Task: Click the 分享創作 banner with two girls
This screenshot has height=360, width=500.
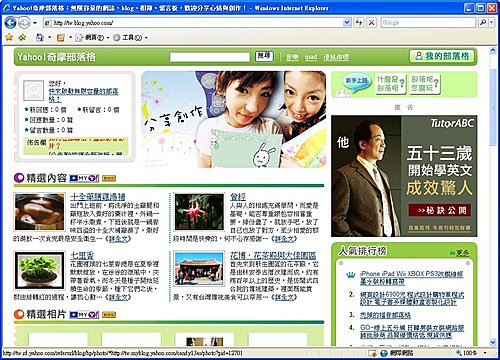Action: click(x=233, y=119)
